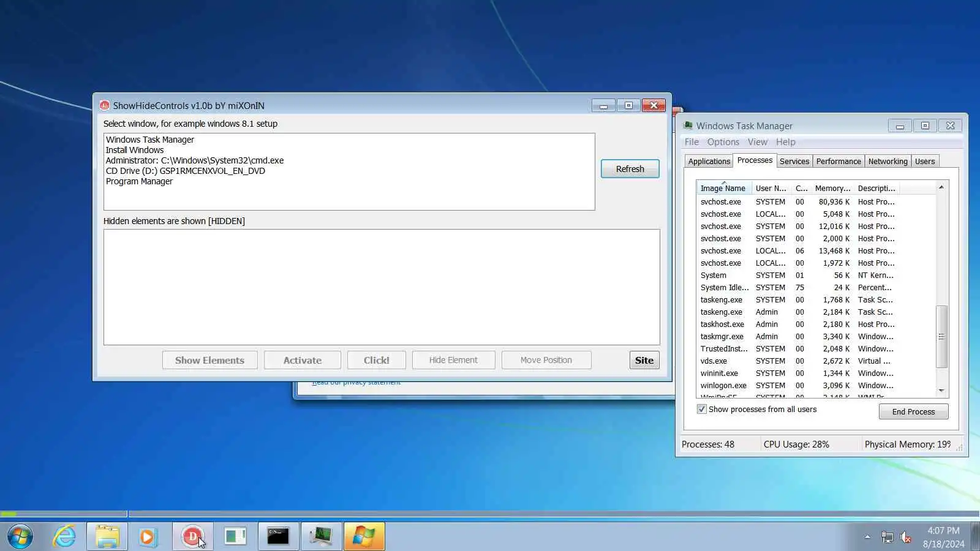Select the red ShowHideControls taskbar icon
Screen dimensions: 980x551
[x=192, y=537]
